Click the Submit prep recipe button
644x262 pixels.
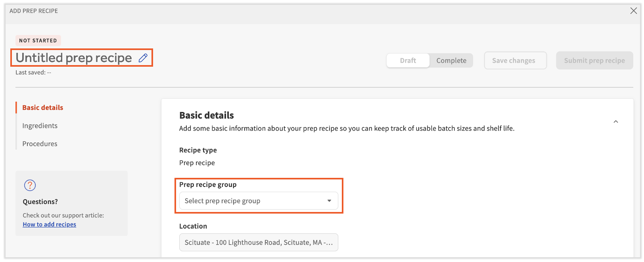(x=594, y=61)
